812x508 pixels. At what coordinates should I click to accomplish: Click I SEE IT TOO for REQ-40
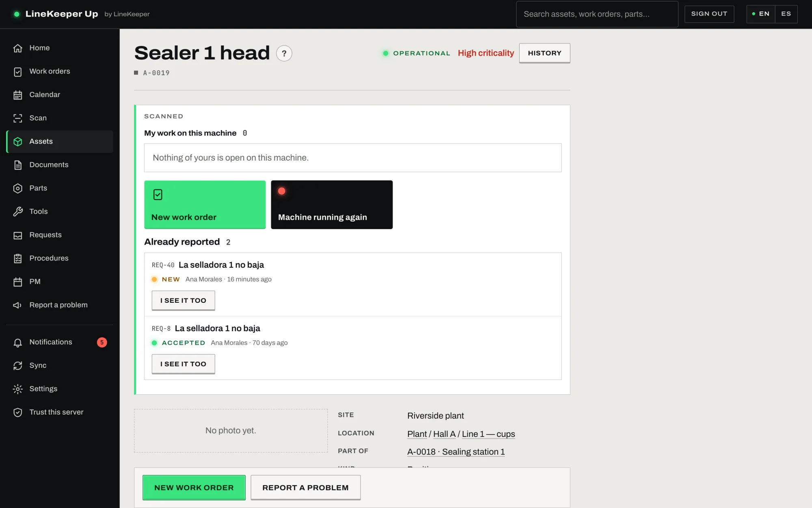183,300
